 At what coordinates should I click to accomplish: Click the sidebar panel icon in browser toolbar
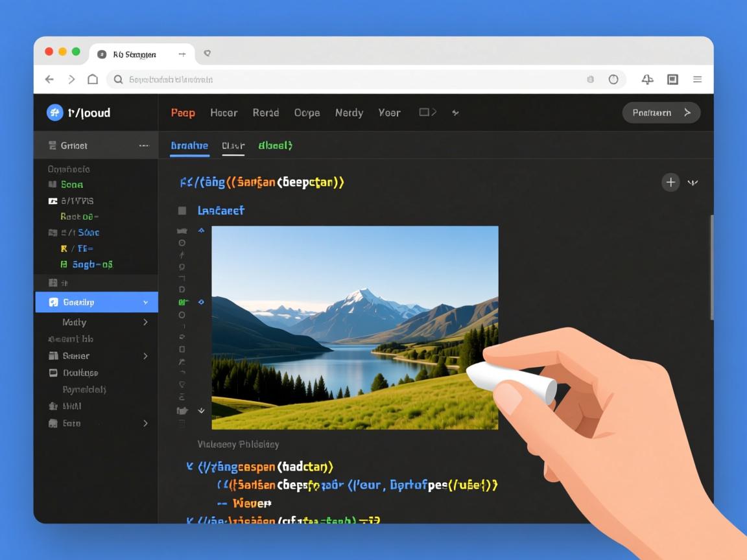pos(672,79)
